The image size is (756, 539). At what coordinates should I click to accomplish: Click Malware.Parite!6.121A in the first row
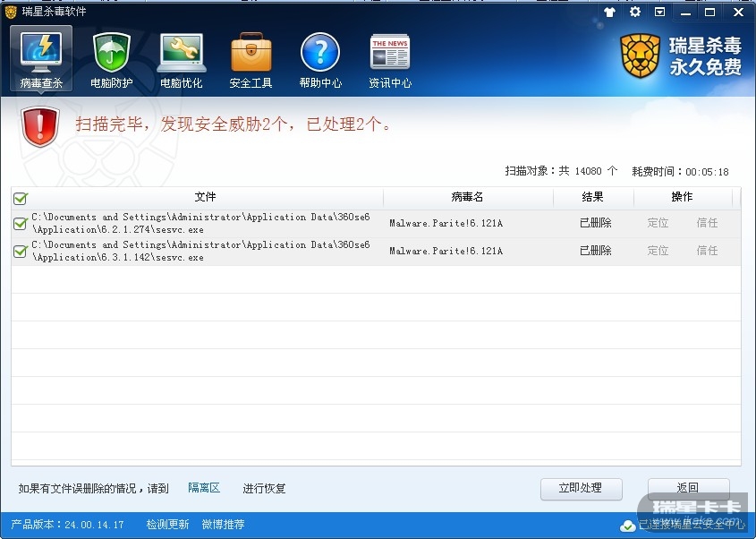pyautogui.click(x=446, y=223)
